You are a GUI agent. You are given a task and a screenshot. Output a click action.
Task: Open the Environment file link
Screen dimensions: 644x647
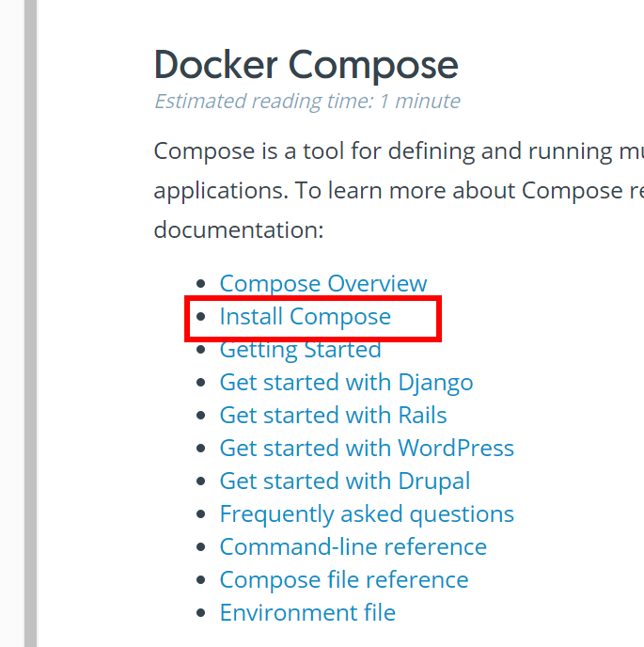(x=307, y=613)
